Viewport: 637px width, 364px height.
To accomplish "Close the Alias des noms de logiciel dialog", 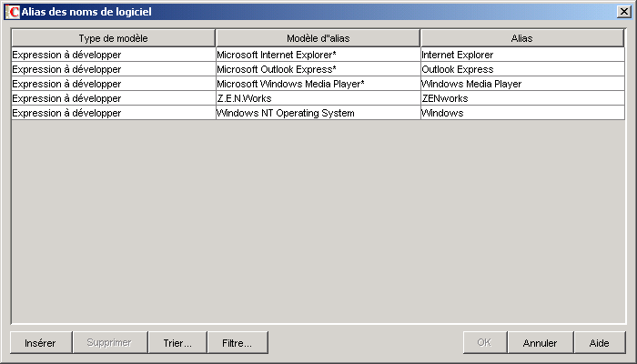I will [x=623, y=12].
